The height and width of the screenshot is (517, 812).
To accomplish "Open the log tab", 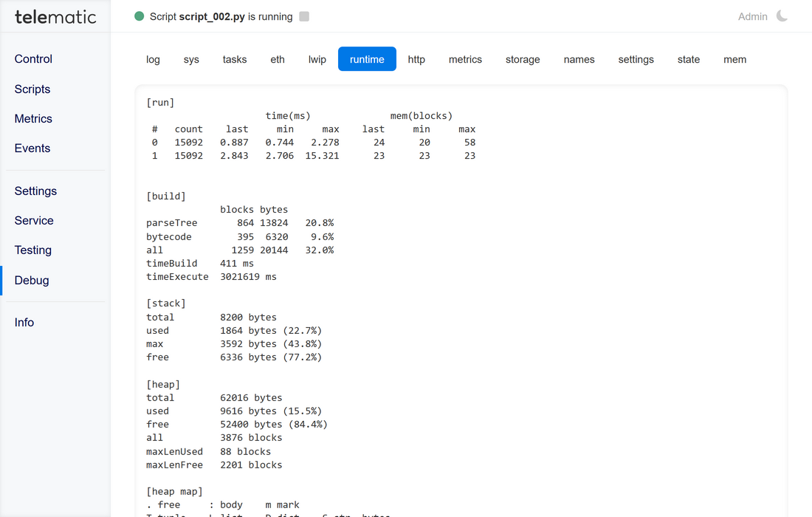I will [x=153, y=59].
